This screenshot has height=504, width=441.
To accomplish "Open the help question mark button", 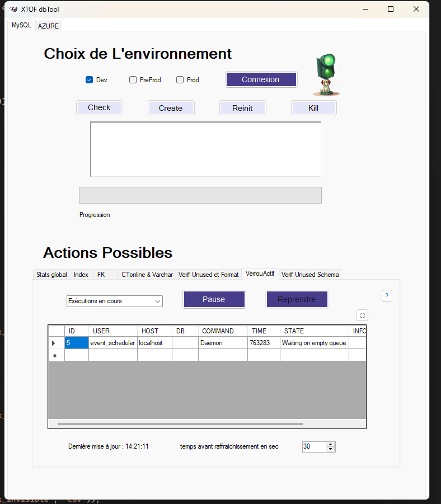I will click(x=387, y=295).
